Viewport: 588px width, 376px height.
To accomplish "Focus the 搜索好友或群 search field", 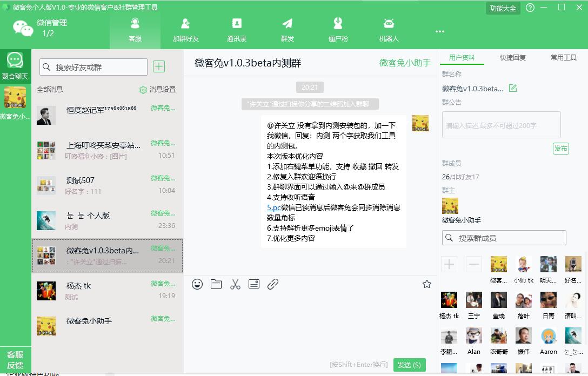I will 93,67.
